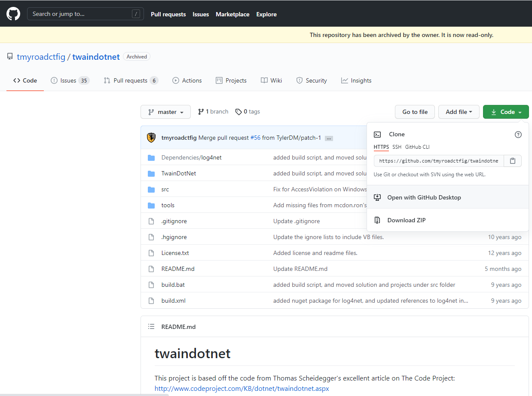Click the src folder icon
Screen dimensions: 532x396
click(151, 190)
